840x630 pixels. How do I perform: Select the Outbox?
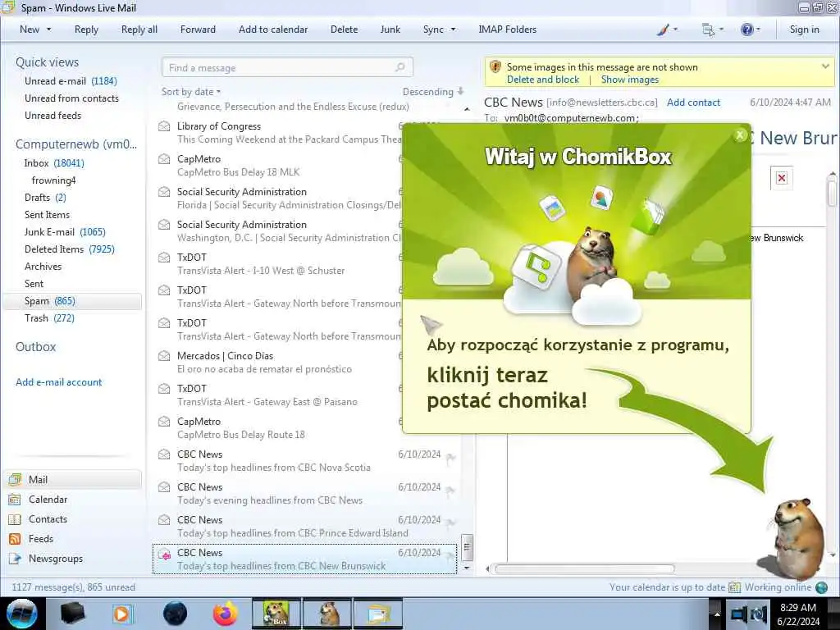click(35, 347)
